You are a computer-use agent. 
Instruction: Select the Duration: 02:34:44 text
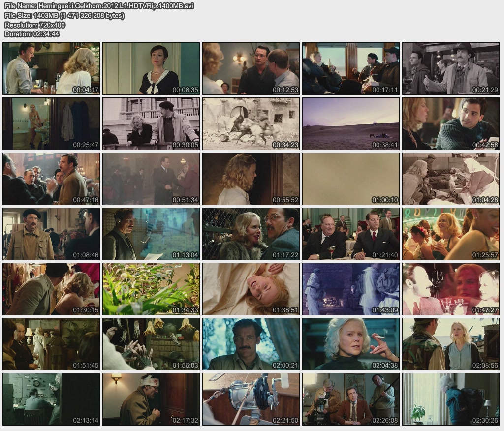pyautogui.click(x=32, y=34)
